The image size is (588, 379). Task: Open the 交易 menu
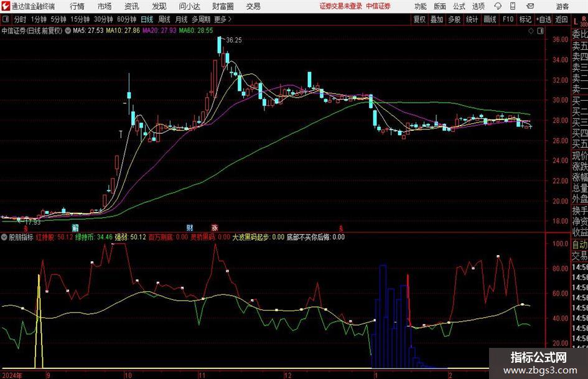253,6
